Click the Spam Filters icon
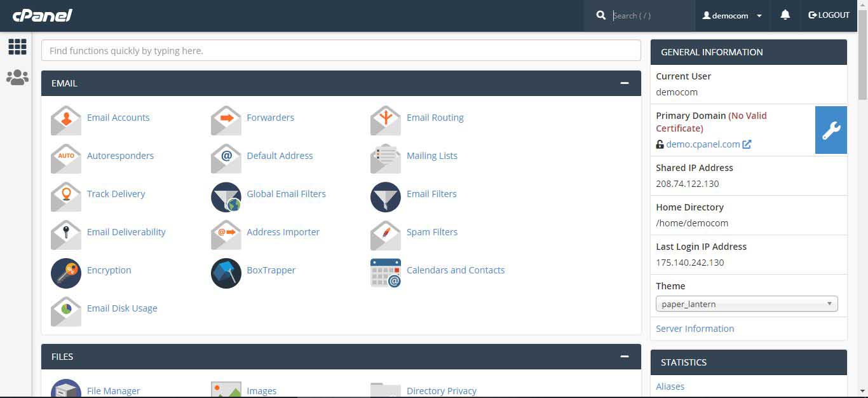868x398 pixels. (386, 235)
